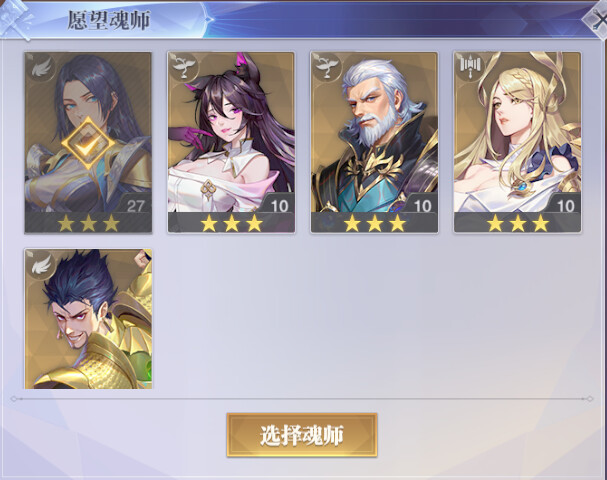Pick the spiky-haired golden-armor man card
This screenshot has height=480, width=607.
[88, 319]
